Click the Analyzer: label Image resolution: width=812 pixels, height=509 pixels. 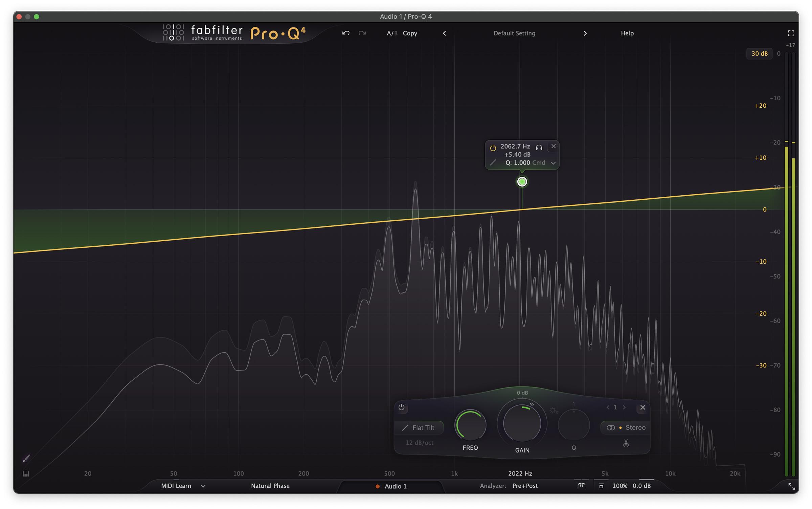[493, 486]
